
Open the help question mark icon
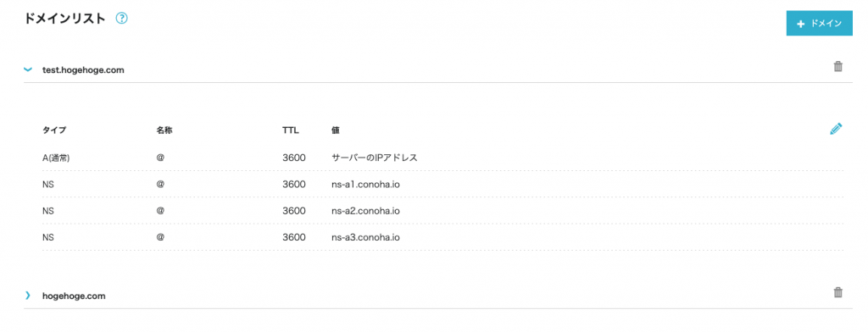click(x=122, y=19)
